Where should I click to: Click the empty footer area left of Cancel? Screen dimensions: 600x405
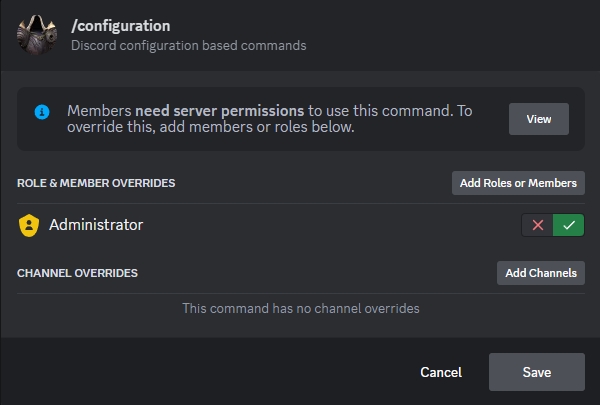click(x=200, y=372)
